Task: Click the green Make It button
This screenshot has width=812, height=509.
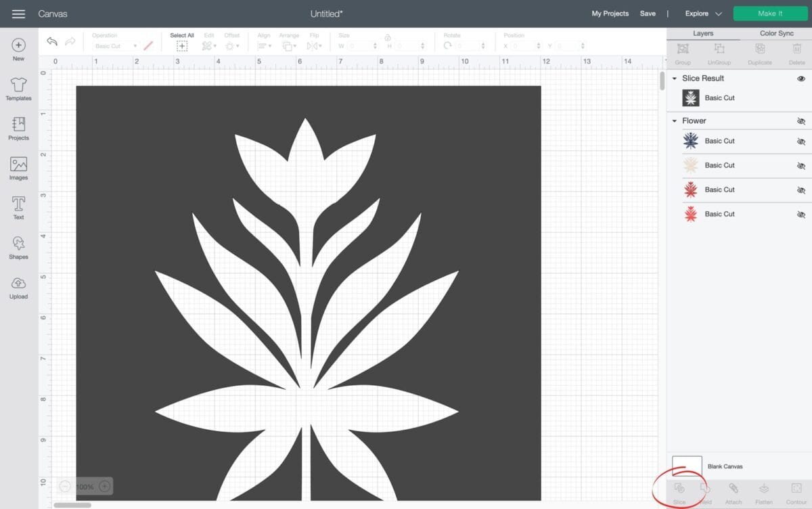Action: 770,14
